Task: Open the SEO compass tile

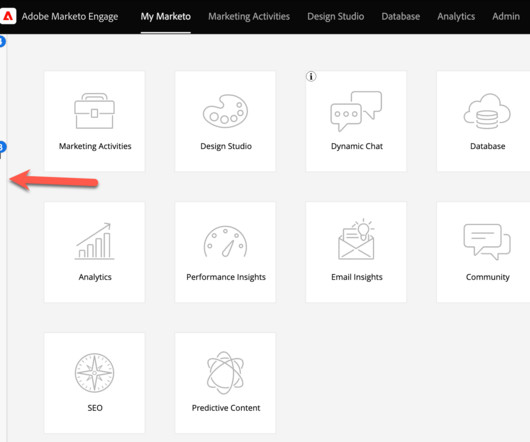Action: pos(95,383)
